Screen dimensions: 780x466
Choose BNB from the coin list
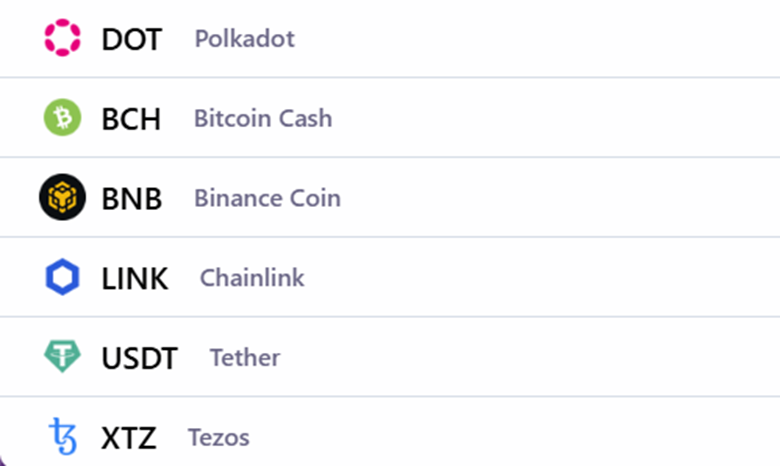[x=132, y=198]
